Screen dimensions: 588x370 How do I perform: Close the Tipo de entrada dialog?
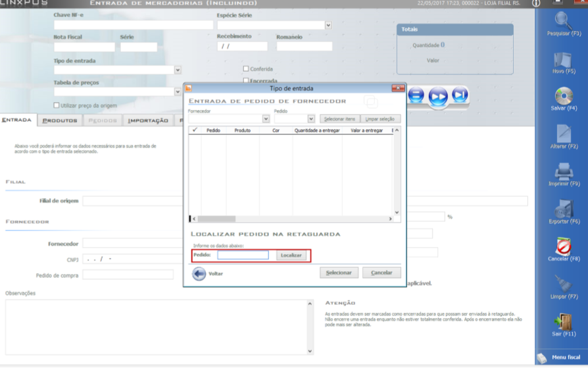click(398, 88)
